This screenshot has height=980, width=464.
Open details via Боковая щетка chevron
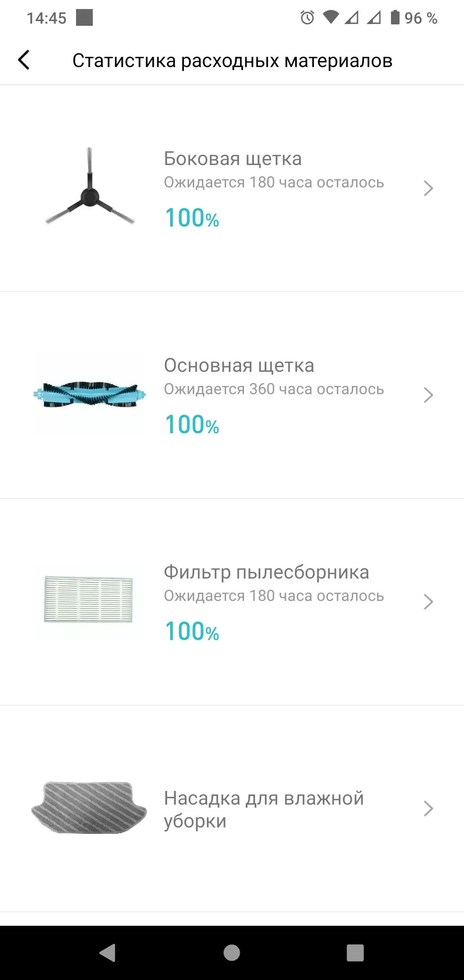click(428, 188)
